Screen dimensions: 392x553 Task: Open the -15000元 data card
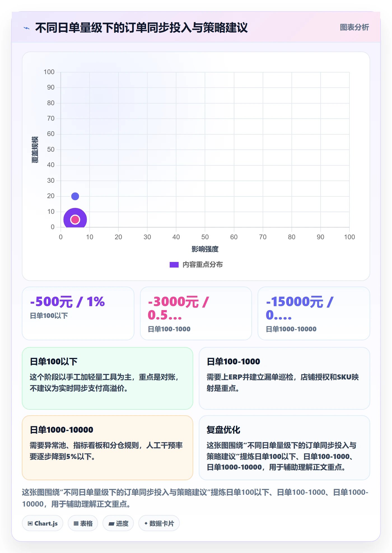tap(314, 313)
